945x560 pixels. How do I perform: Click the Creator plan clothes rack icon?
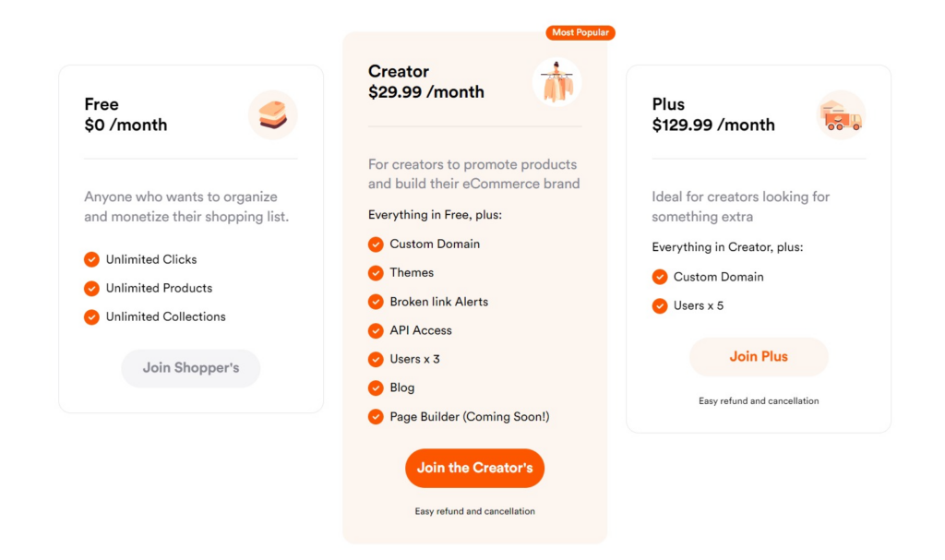coord(556,82)
